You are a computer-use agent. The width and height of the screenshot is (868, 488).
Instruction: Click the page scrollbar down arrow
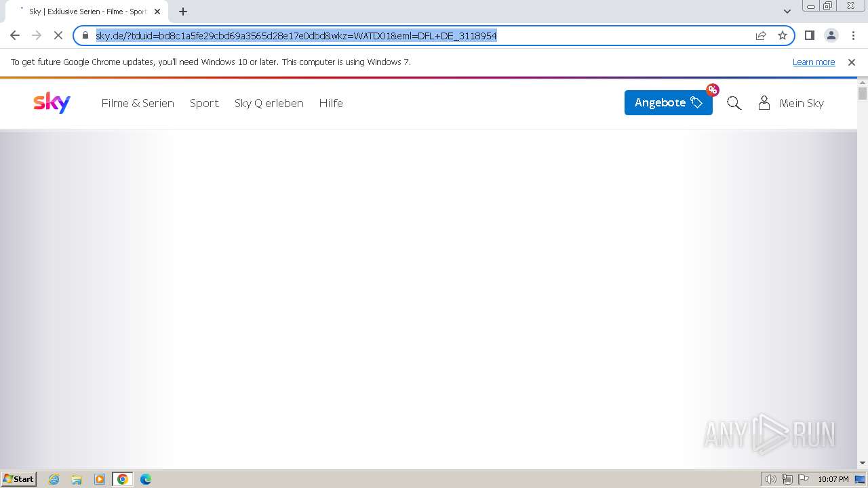[863, 463]
